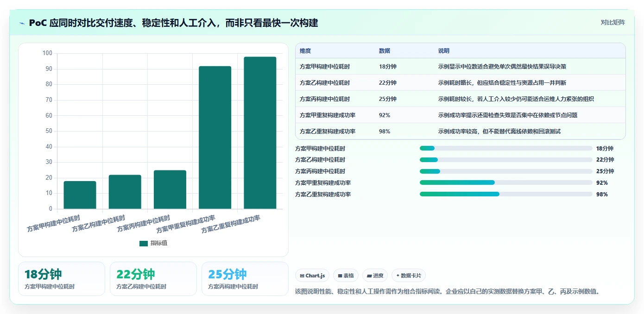This screenshot has height=314, width=644.
Task: Click 方案甲重复构建成功率 in the table's fourth row
Action: pyautogui.click(x=328, y=115)
